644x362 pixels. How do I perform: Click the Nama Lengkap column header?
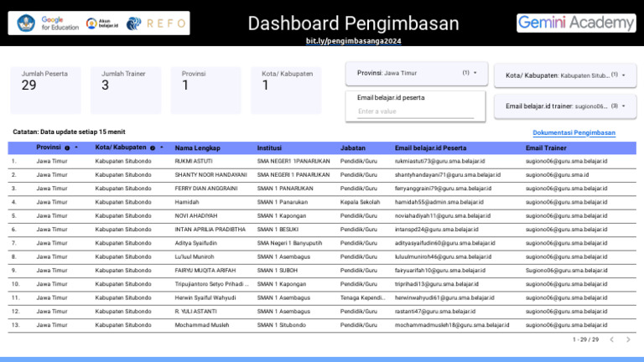point(198,148)
